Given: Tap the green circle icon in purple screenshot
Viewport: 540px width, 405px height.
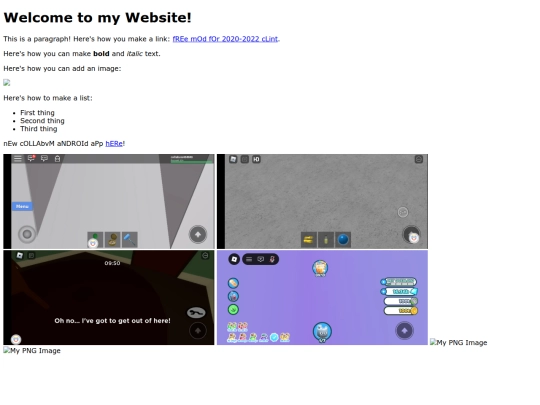Looking at the screenshot, I should (x=233, y=310).
